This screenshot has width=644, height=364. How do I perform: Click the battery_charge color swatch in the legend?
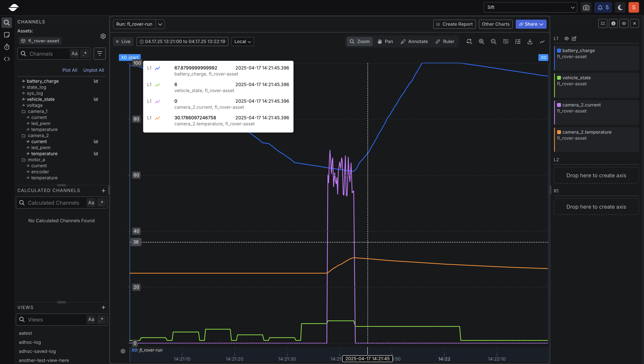click(x=559, y=50)
